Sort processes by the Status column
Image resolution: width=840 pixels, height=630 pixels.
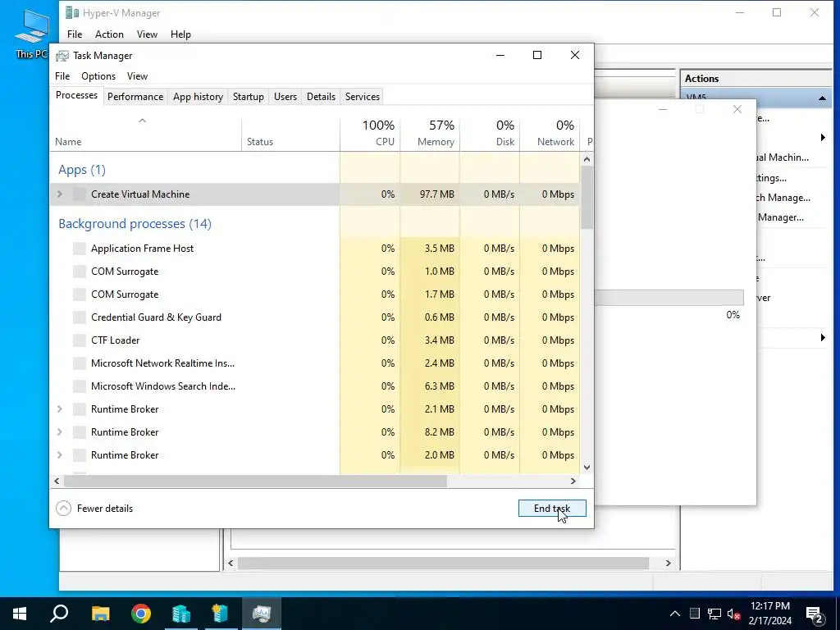[x=290, y=133]
